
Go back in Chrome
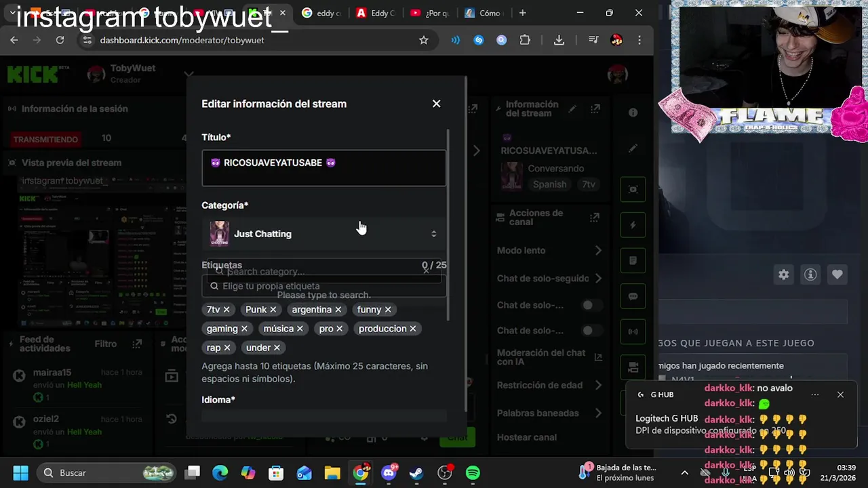(14, 40)
